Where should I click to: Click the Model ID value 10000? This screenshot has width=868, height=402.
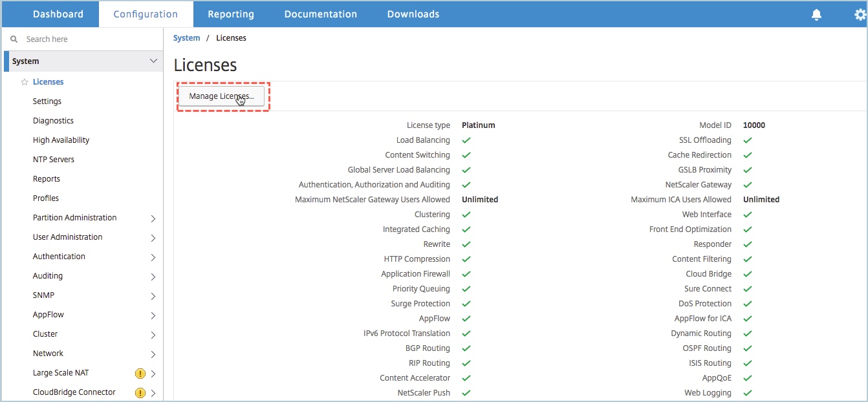754,125
